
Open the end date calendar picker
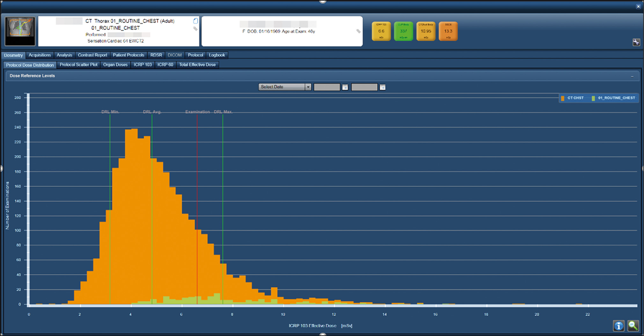pos(383,87)
